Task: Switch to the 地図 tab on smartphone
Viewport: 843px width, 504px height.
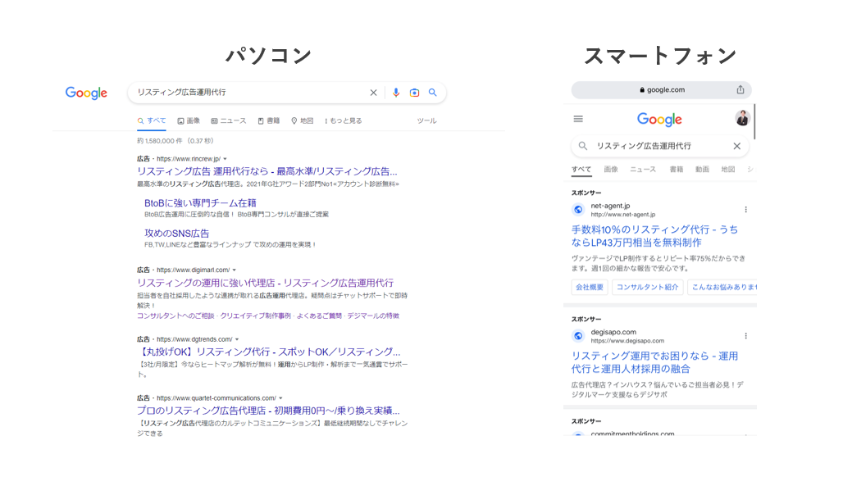Action: pos(728,170)
